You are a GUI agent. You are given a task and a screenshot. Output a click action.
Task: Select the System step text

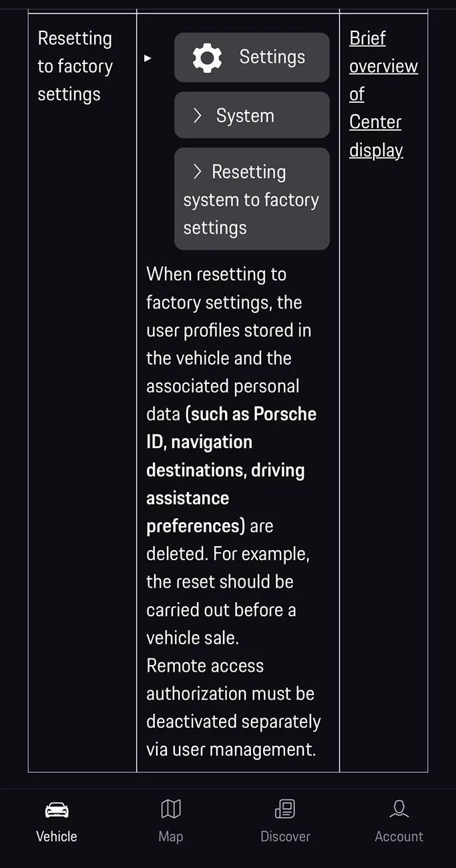pyautogui.click(x=245, y=116)
